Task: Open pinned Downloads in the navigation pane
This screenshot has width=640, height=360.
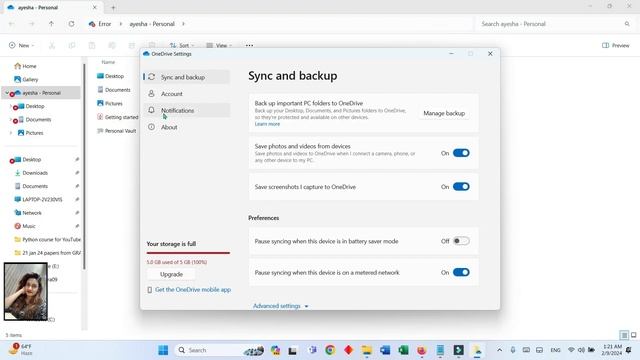Action: point(31,173)
